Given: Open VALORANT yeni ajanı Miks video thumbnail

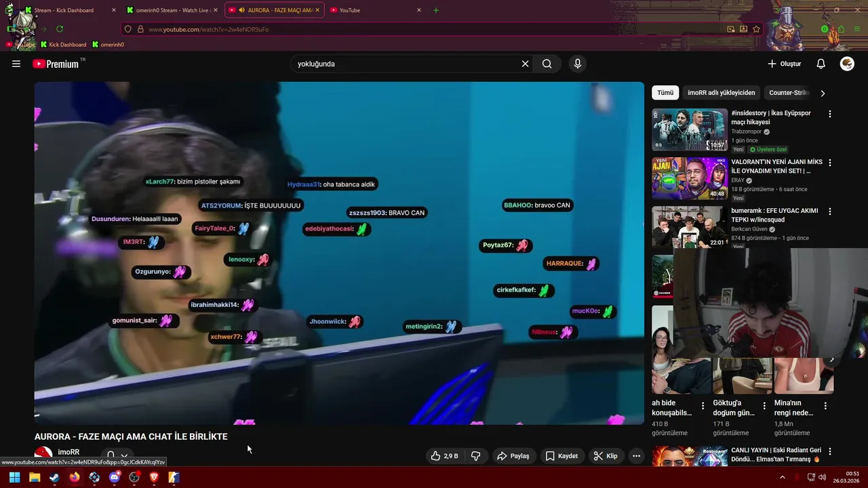Looking at the screenshot, I should pyautogui.click(x=690, y=178).
